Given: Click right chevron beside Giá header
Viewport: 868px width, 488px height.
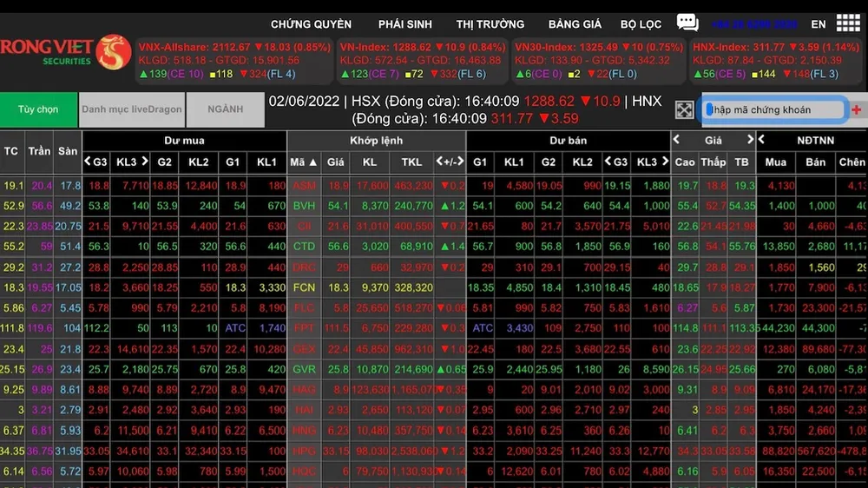Looking at the screenshot, I should pos(750,140).
